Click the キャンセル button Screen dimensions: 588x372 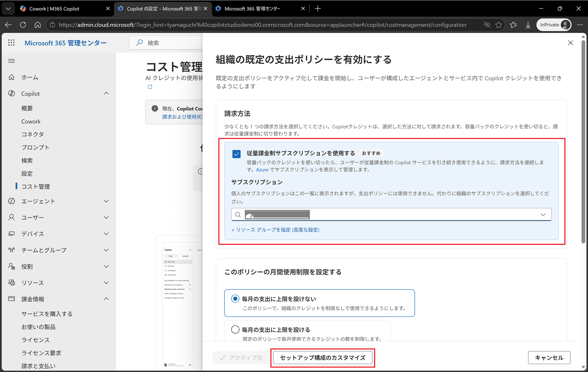(549, 358)
